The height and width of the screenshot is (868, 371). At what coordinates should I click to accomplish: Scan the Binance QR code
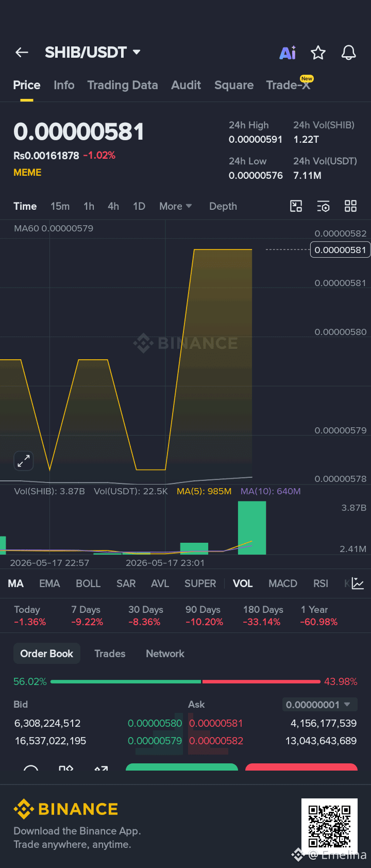[329, 827]
